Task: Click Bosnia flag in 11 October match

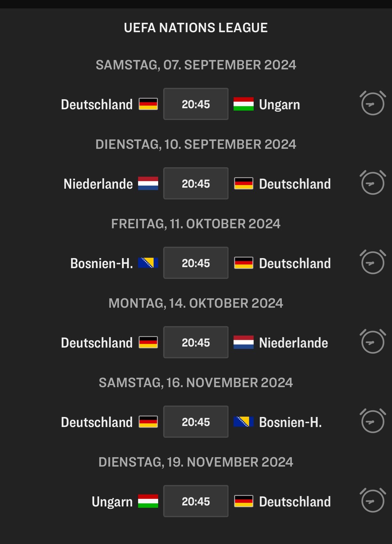Action: [x=148, y=263]
